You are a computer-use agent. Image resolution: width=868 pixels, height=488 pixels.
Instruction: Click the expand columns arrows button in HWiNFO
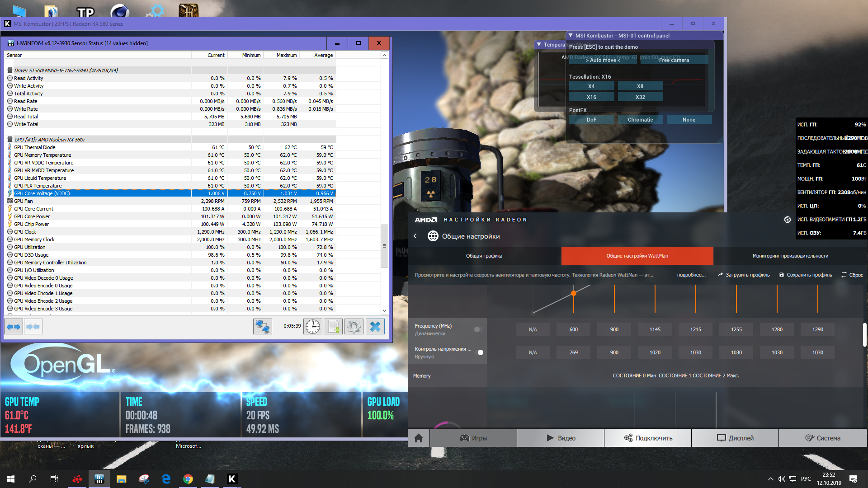click(14, 327)
